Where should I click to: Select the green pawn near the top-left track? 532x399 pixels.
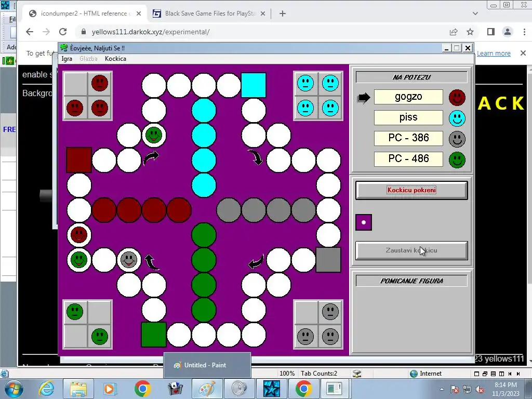[154, 135]
